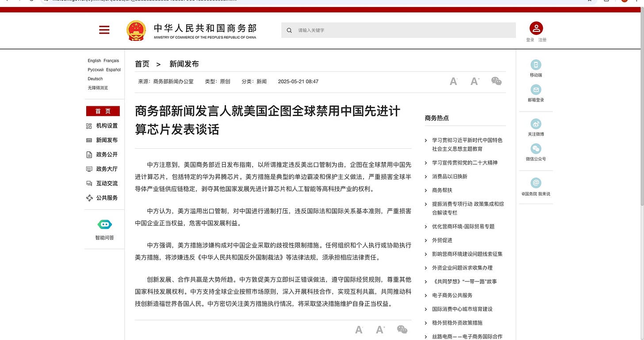
Task: Click the decrease font size icon in article header
Action: tap(453, 81)
